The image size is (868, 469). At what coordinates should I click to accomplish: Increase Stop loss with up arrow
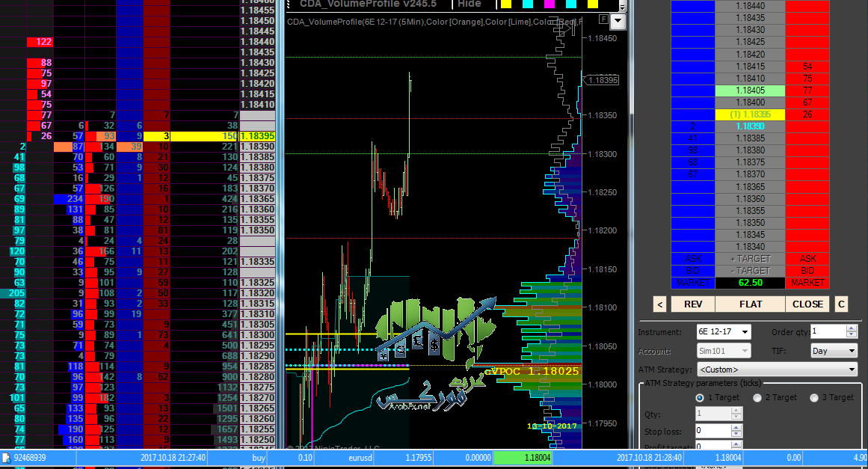(736, 427)
